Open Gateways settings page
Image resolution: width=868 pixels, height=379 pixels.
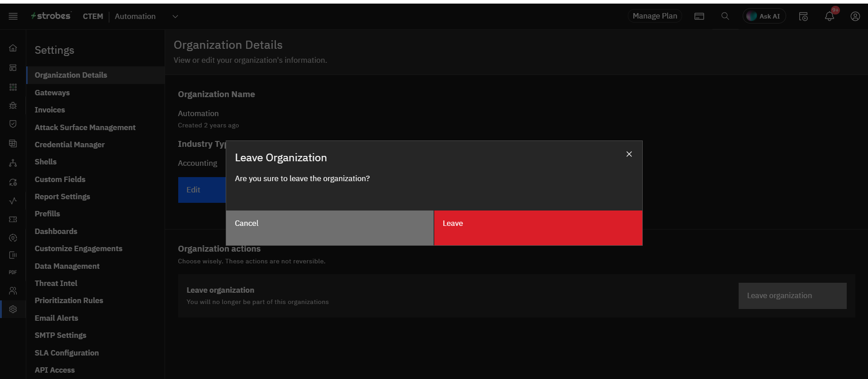point(52,93)
